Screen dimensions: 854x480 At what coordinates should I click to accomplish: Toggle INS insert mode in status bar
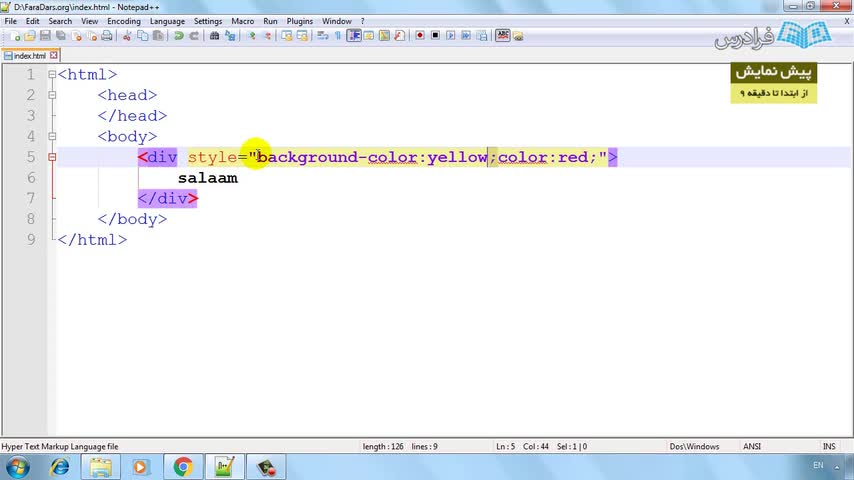[829, 446]
